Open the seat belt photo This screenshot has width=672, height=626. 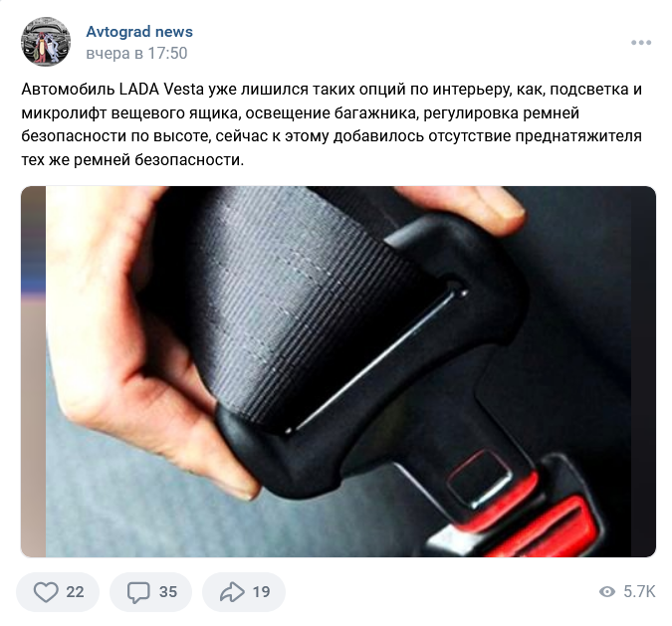338,371
